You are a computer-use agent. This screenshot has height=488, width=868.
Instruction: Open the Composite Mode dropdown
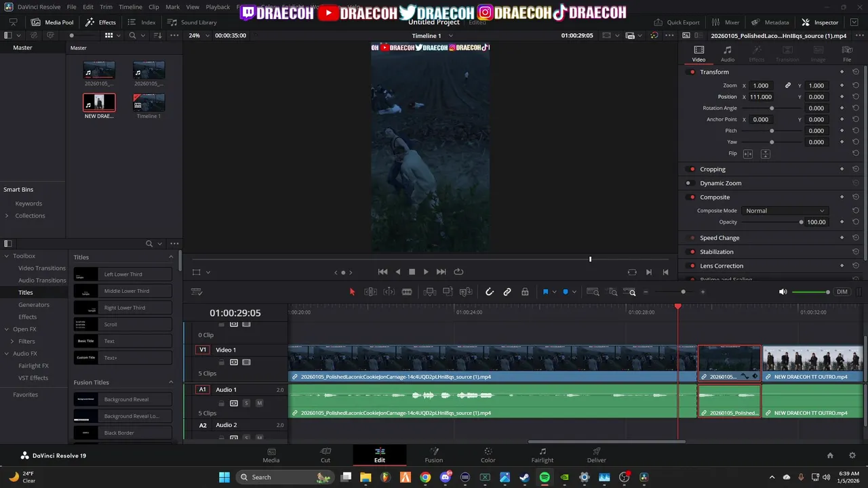(784, 211)
